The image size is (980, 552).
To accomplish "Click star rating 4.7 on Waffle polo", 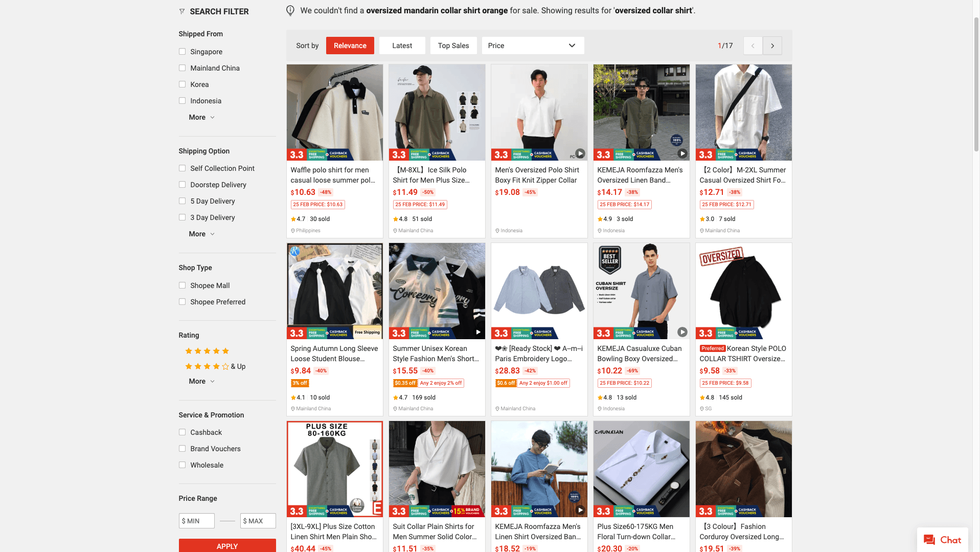I will (298, 219).
